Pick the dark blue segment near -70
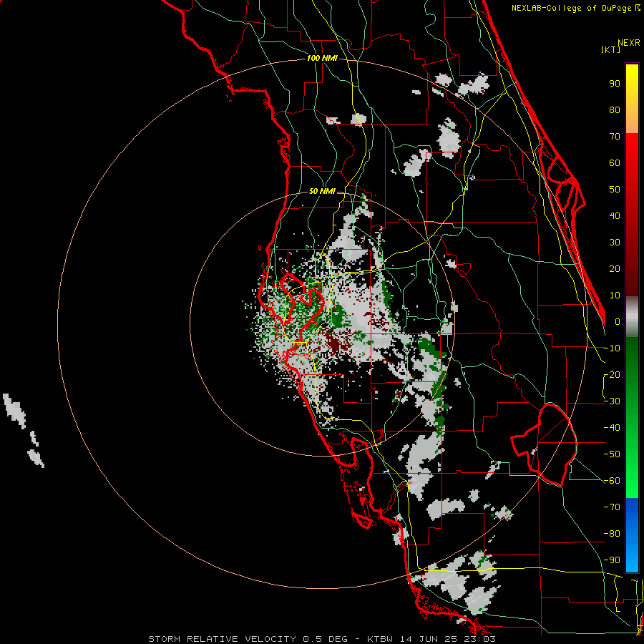The image size is (644, 644). pyautogui.click(x=632, y=509)
